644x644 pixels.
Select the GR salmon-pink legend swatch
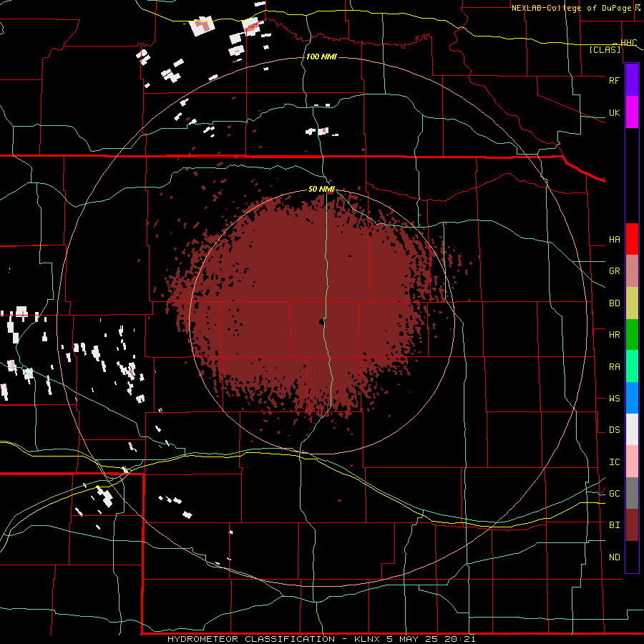(x=632, y=271)
